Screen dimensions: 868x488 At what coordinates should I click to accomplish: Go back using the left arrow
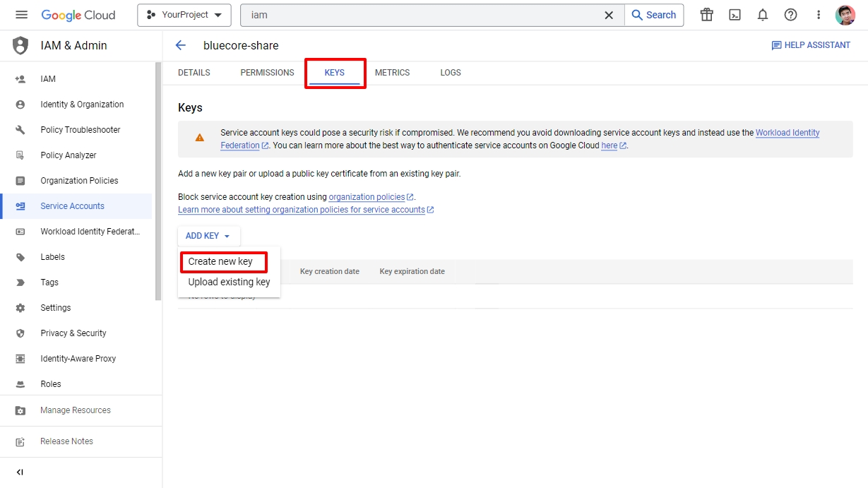point(181,45)
